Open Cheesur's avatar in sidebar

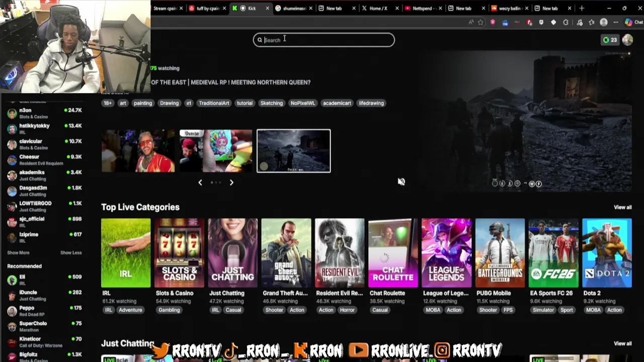coord(12,160)
